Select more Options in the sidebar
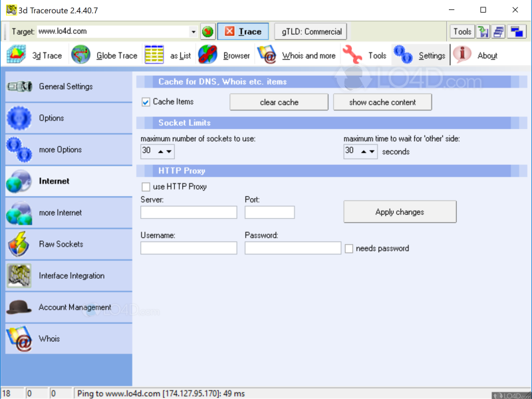The width and height of the screenshot is (532, 399). click(69, 150)
